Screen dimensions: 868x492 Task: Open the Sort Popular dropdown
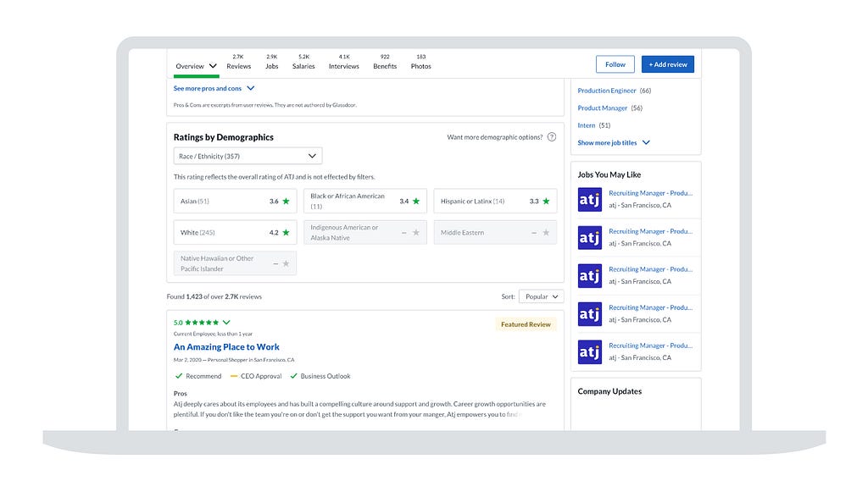tap(542, 297)
